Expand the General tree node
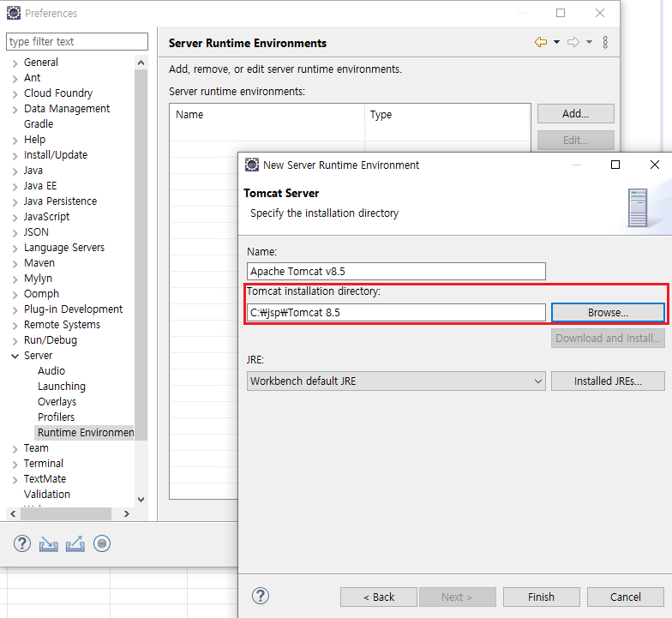 [15, 63]
